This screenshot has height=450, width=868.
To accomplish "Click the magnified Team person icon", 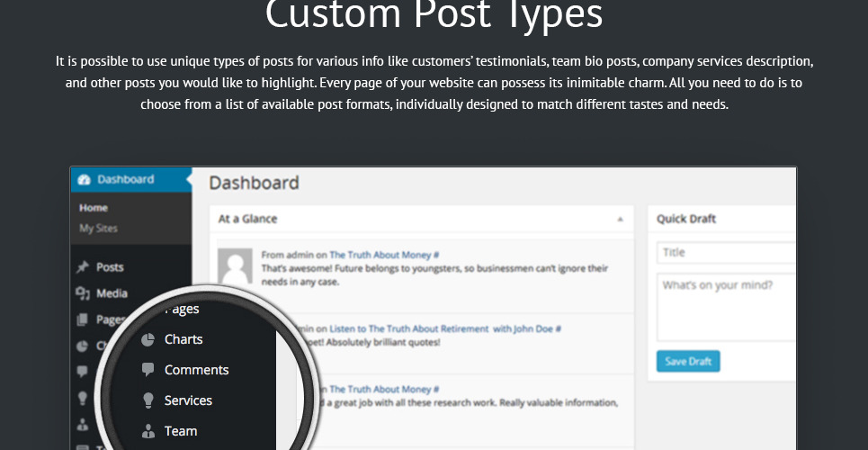I will (x=148, y=431).
